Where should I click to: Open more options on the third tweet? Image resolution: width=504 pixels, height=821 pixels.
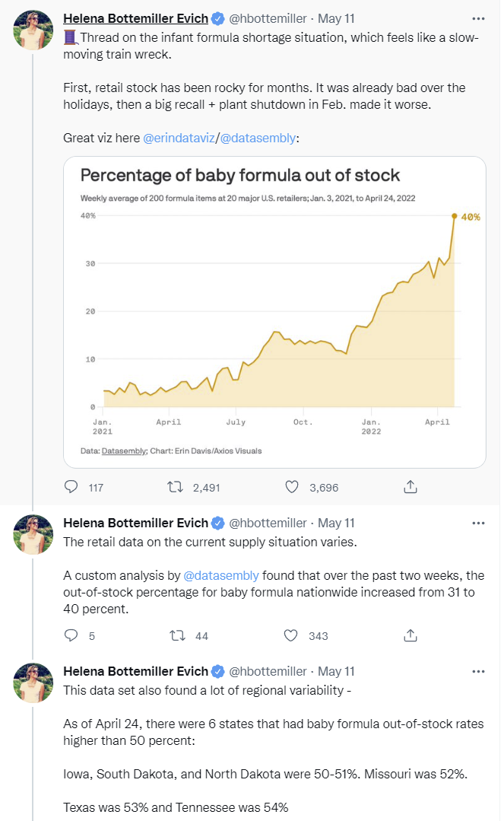click(x=478, y=671)
